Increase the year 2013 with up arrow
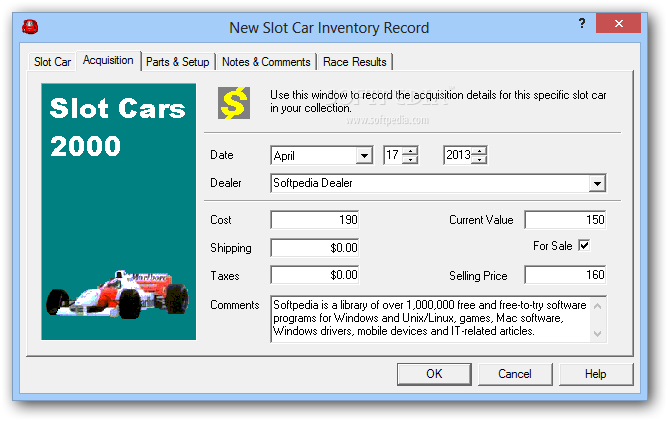The height and width of the screenshot is (421, 668). pos(480,151)
